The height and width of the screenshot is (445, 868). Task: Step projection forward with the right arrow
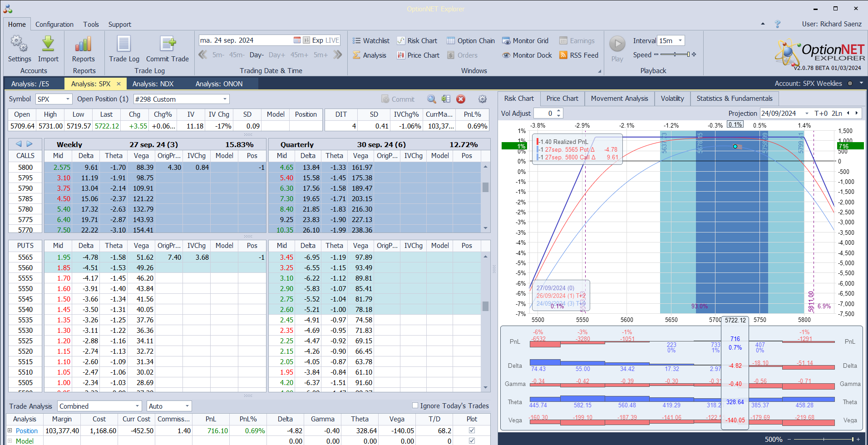coord(857,113)
